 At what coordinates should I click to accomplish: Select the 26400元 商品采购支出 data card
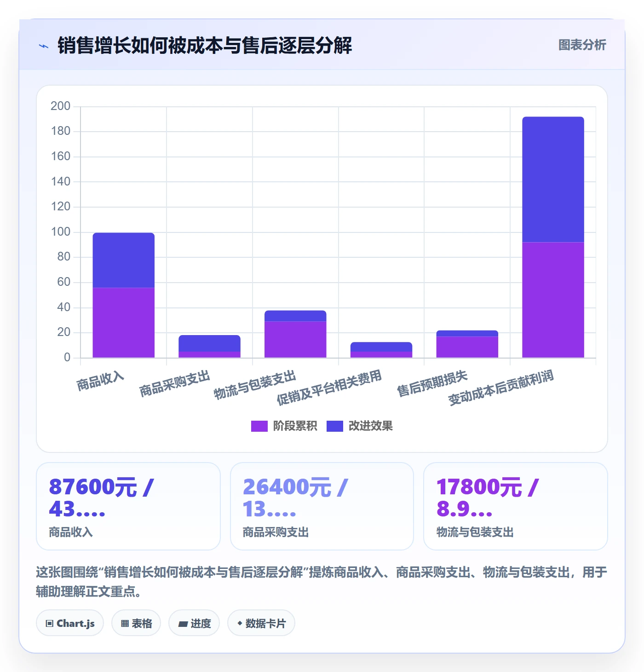tap(322, 506)
